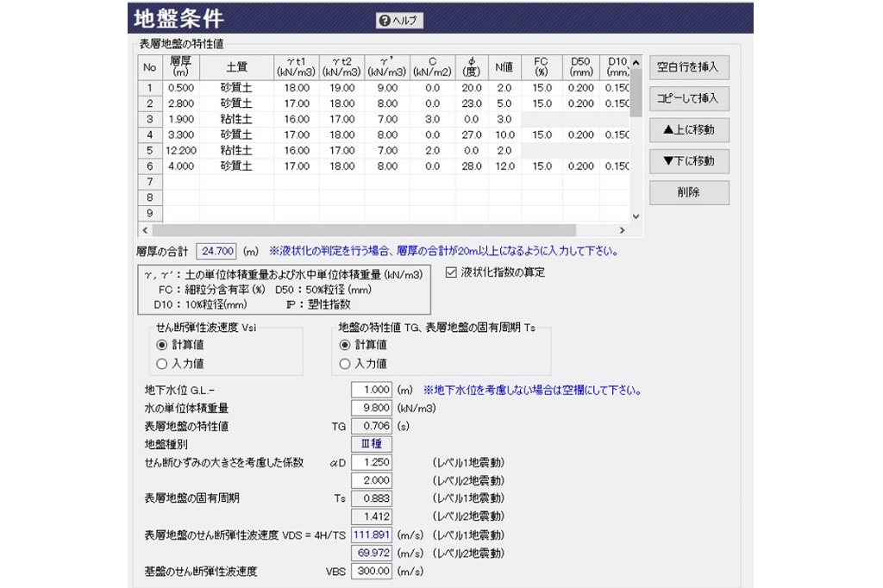Click the 層厚 (m) column header
The width and height of the screenshot is (883, 588).
(x=181, y=67)
